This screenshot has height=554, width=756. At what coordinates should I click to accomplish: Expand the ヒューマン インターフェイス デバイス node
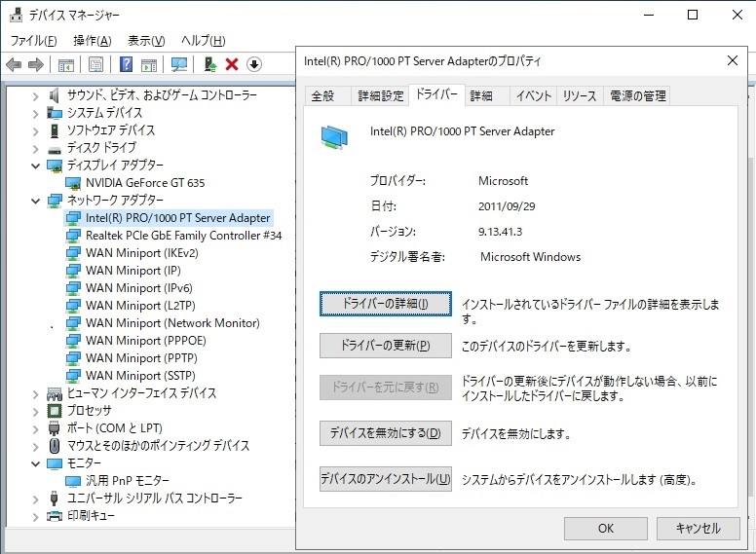[35, 393]
